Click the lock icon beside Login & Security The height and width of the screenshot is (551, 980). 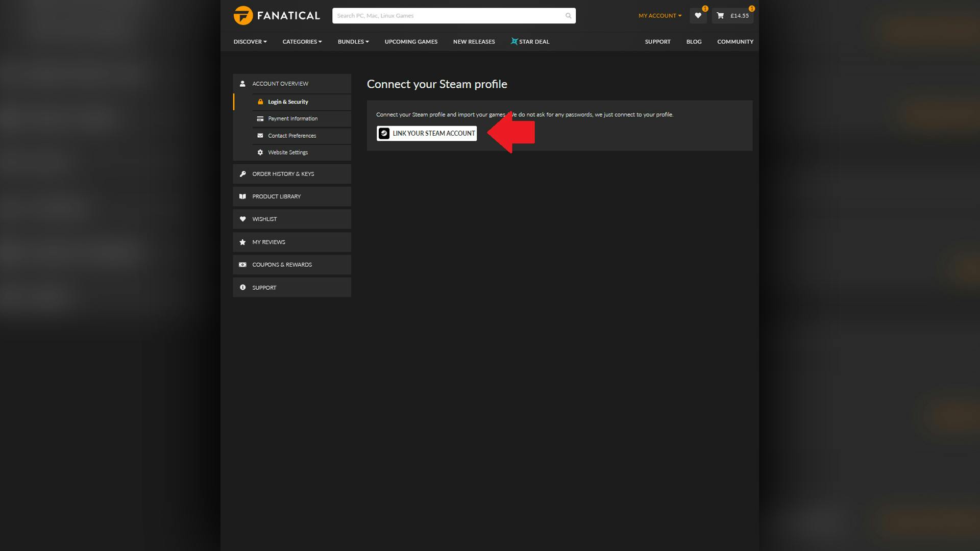[x=260, y=102]
